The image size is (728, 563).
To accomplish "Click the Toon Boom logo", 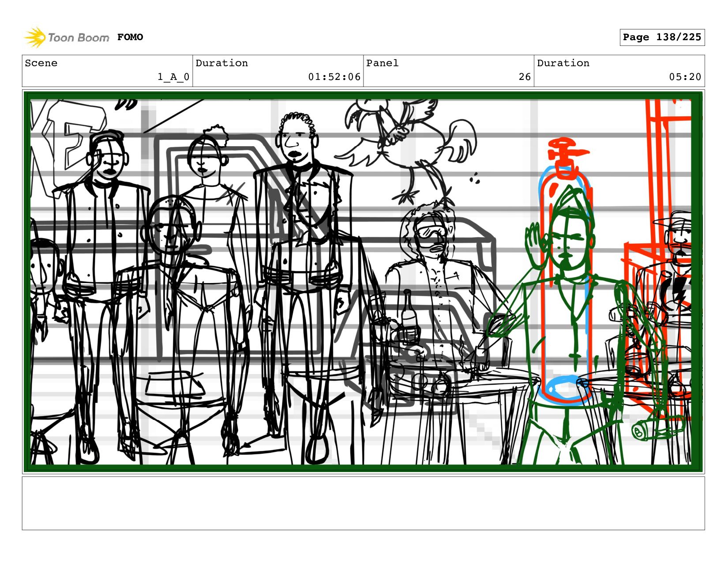I will pos(66,38).
